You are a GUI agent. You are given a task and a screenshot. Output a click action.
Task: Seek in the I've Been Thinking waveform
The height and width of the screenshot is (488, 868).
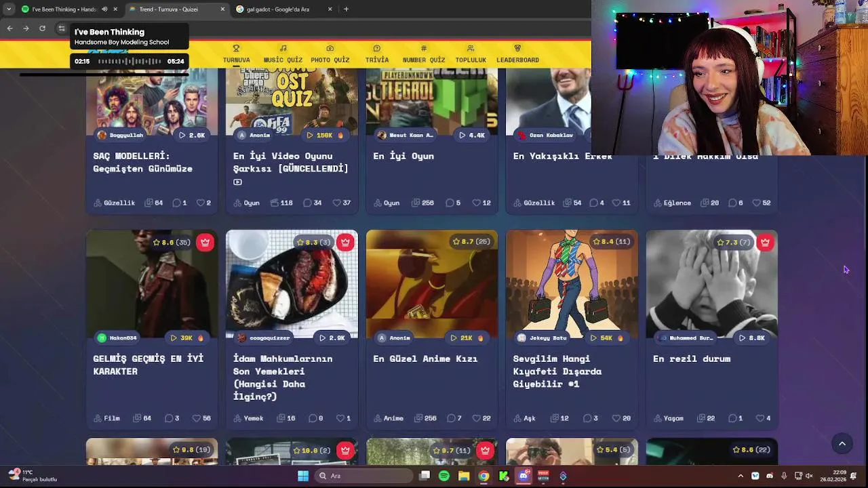(x=129, y=61)
